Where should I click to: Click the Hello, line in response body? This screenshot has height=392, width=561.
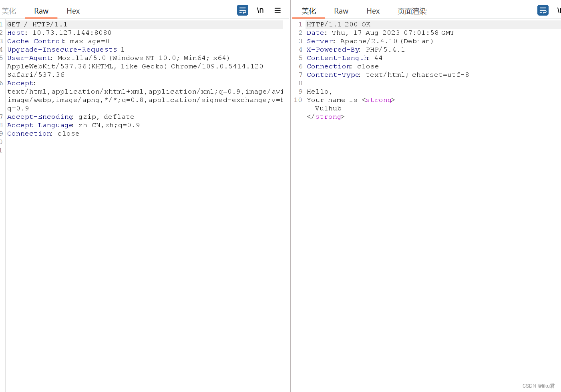319,92
